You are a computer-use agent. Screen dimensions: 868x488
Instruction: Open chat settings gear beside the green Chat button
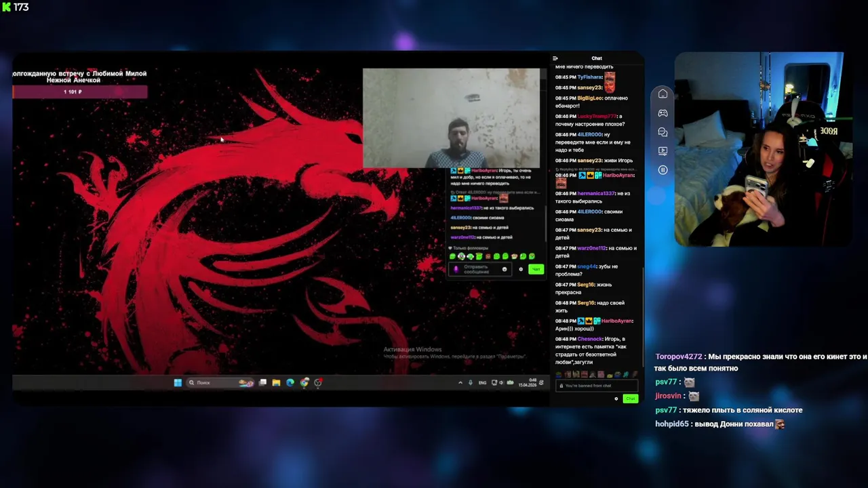[616, 399]
